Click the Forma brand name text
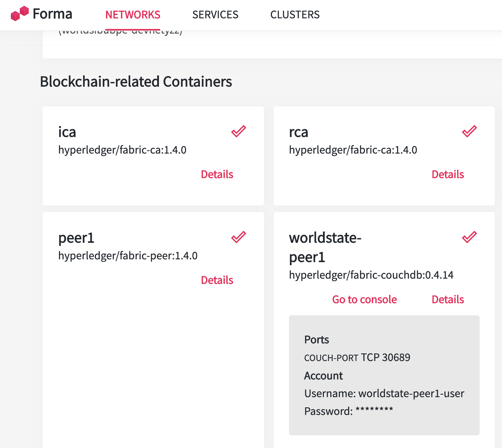 click(52, 14)
